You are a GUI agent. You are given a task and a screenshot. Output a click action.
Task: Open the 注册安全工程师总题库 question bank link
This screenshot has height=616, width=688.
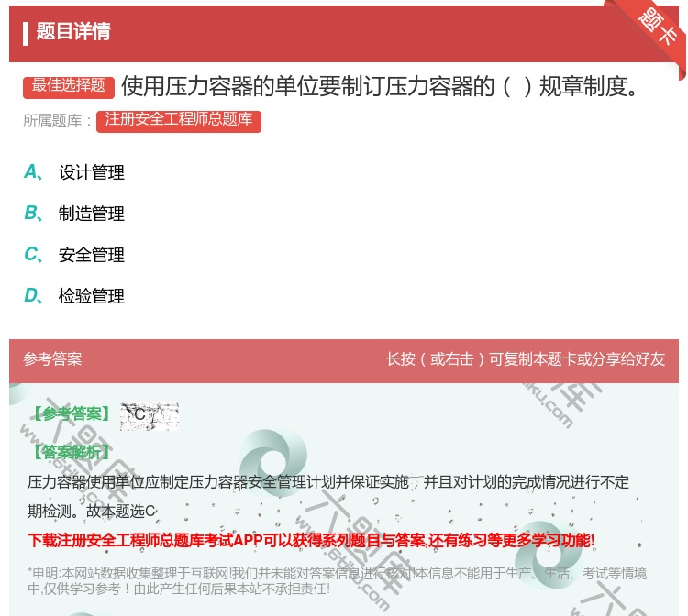pyautogui.click(x=179, y=121)
